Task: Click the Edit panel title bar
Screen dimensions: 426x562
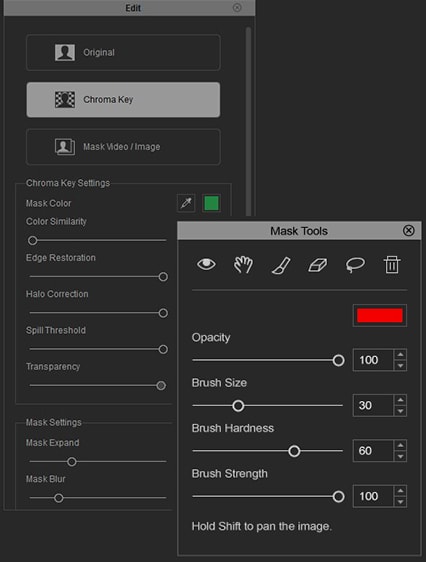Action: pos(129,8)
